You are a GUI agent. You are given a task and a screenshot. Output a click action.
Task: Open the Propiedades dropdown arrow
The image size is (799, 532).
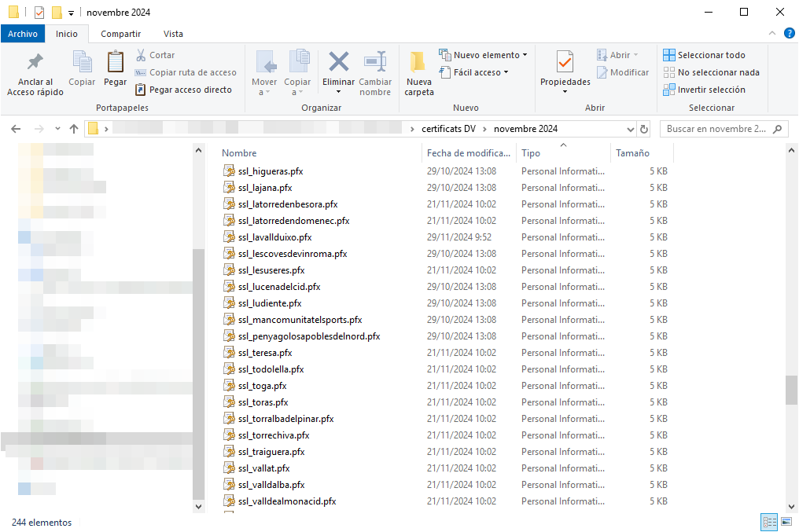point(565,92)
